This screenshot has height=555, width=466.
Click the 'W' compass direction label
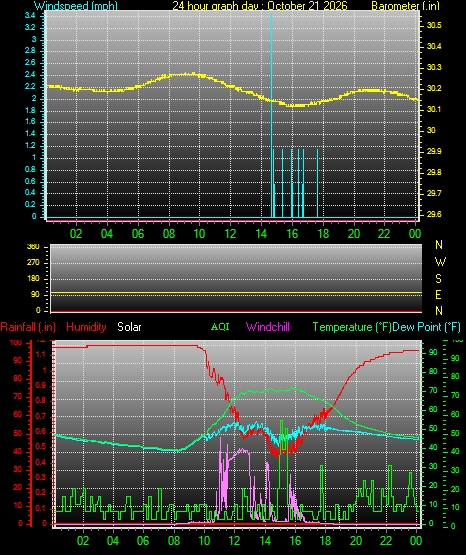pos(440,262)
